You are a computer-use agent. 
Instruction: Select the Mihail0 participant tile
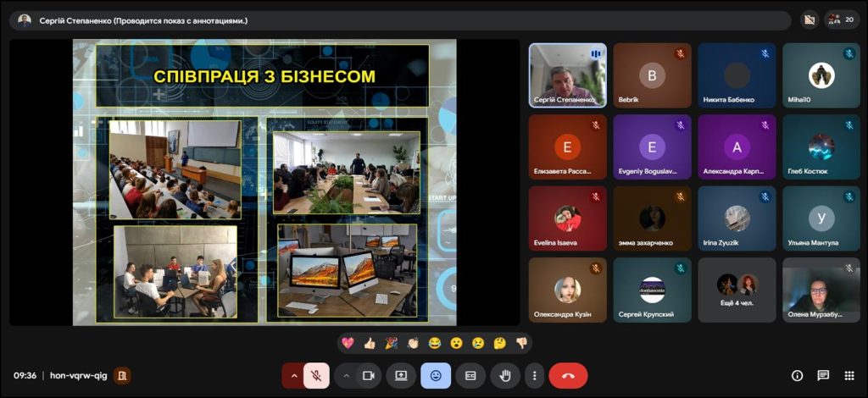coord(821,75)
